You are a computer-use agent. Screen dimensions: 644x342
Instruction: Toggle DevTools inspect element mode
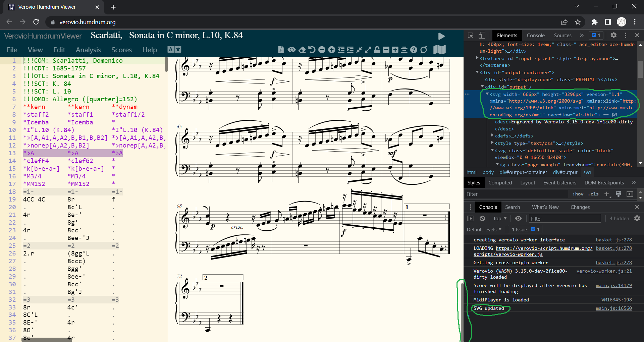pos(471,35)
